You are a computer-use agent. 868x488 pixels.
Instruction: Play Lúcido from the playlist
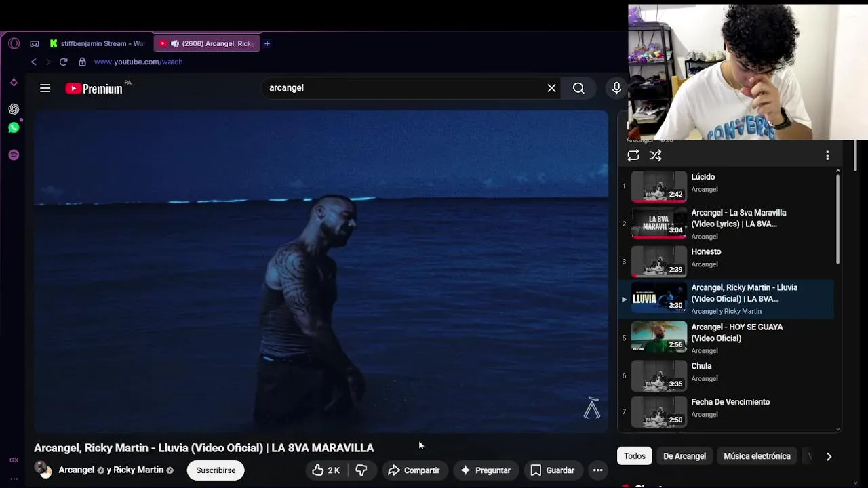point(726,186)
